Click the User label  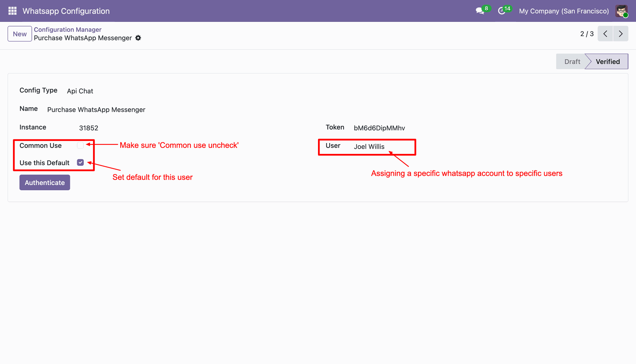(x=333, y=146)
